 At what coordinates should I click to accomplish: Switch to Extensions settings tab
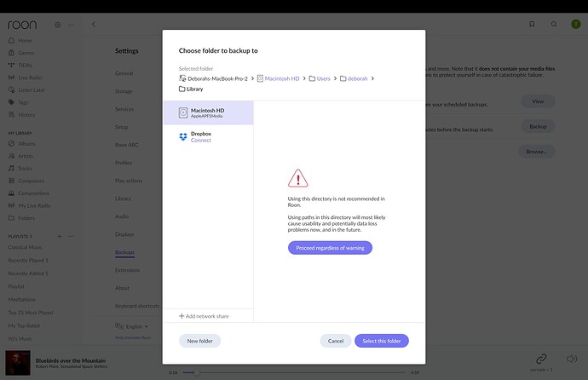click(127, 270)
